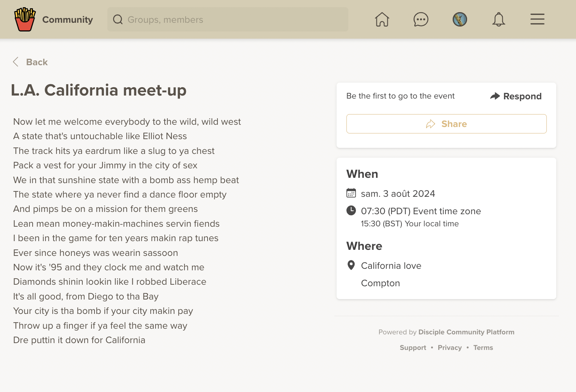Open the Disciple Community Platform link
The width and height of the screenshot is (576, 392).
[466, 332]
